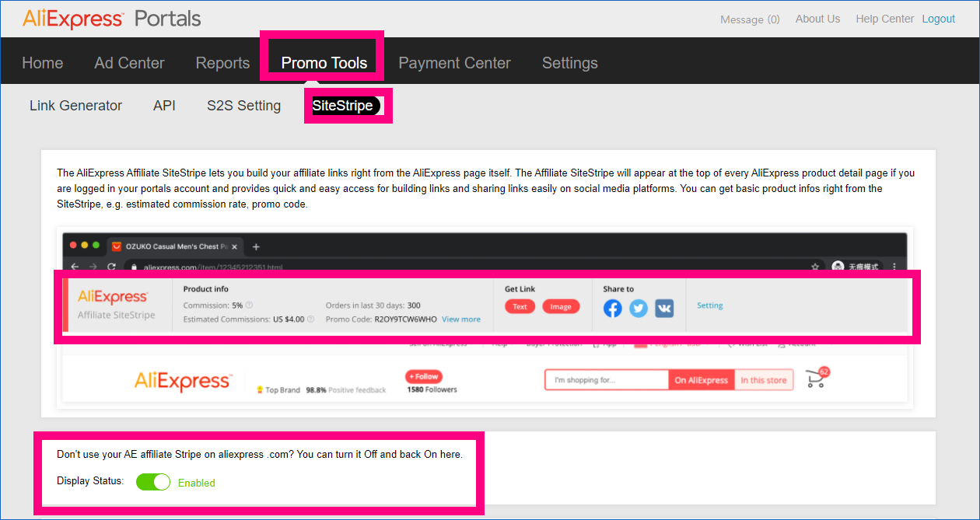Click the Text get-link button
This screenshot has width=980, height=520.
(520, 306)
